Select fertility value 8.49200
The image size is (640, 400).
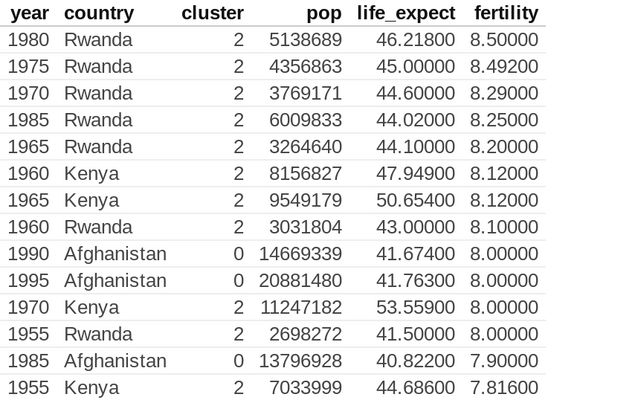pos(504,67)
